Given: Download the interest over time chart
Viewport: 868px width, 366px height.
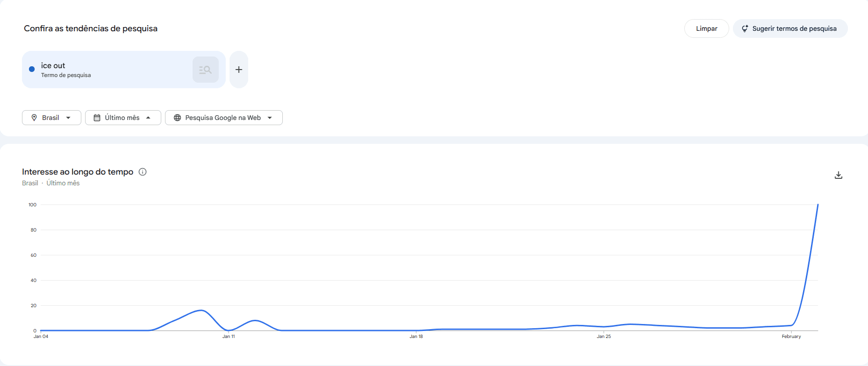Looking at the screenshot, I should 839,175.
